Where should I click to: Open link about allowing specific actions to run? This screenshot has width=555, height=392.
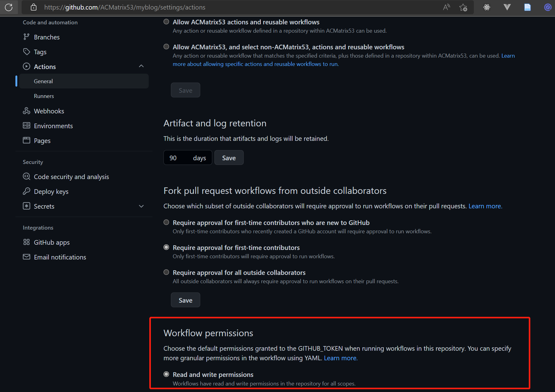(256, 64)
